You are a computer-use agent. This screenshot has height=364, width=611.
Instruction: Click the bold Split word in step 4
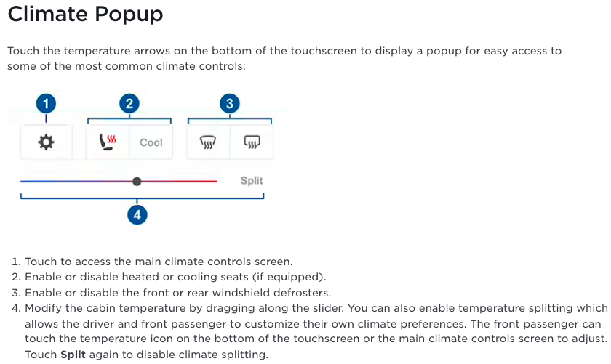[x=73, y=355]
